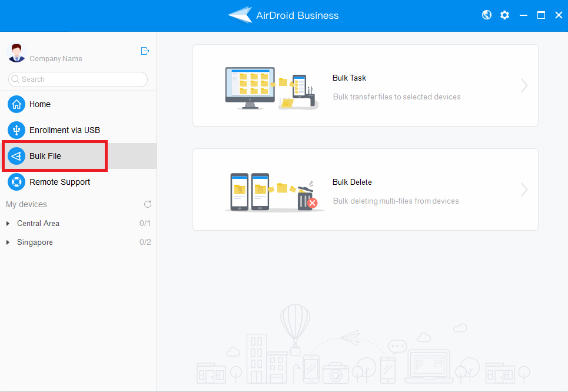The height and width of the screenshot is (392, 568).
Task: Refresh My devices list
Action: pos(147,204)
